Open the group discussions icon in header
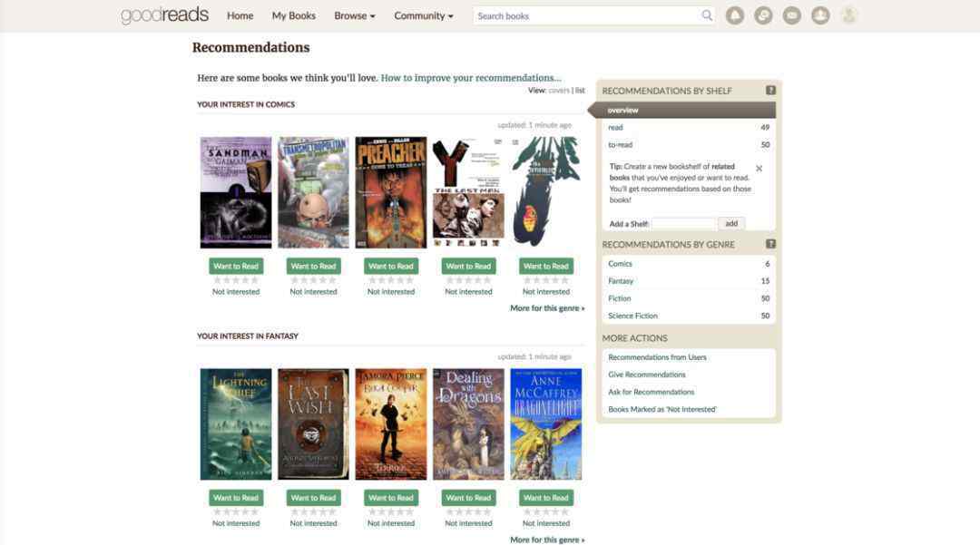Screen dimensions: 980x545 pos(763,15)
